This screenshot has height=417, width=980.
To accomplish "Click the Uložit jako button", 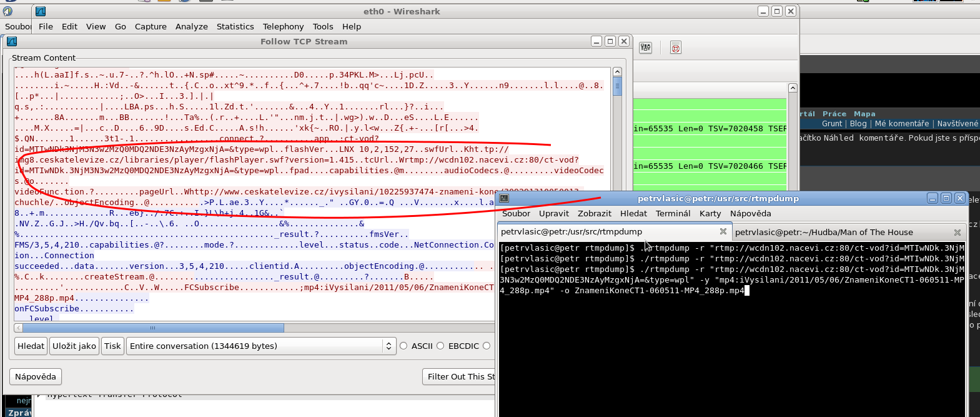I will [74, 346].
